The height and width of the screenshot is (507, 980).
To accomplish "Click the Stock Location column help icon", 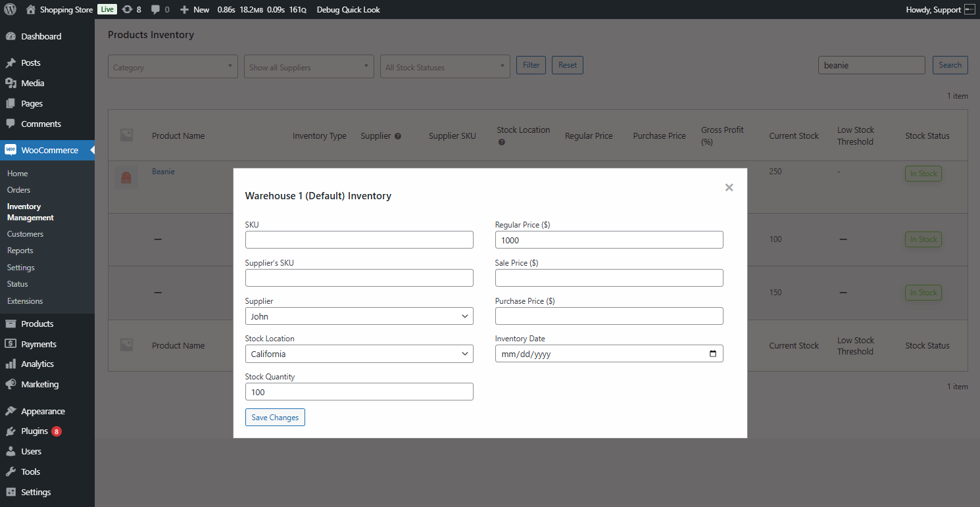I will coord(501,142).
